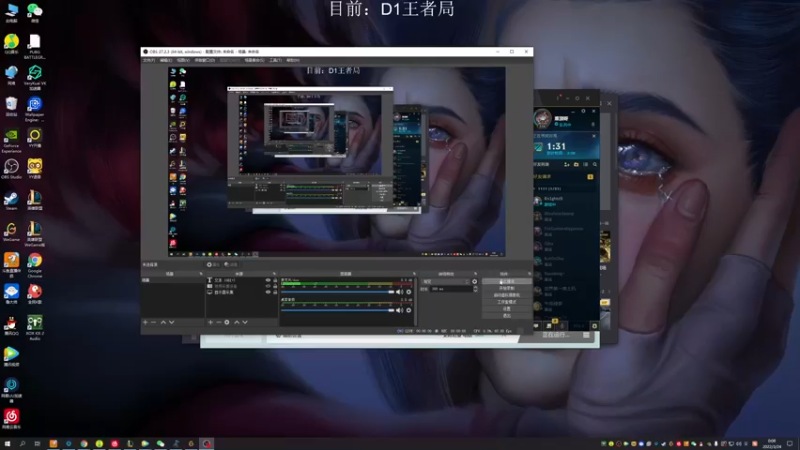Open scene transition properties gear
The height and width of the screenshot is (450, 800).
tap(474, 281)
